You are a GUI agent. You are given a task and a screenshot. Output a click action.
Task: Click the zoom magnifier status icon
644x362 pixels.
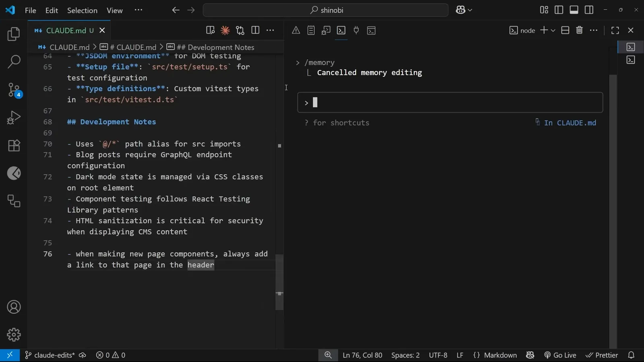[x=328, y=355]
